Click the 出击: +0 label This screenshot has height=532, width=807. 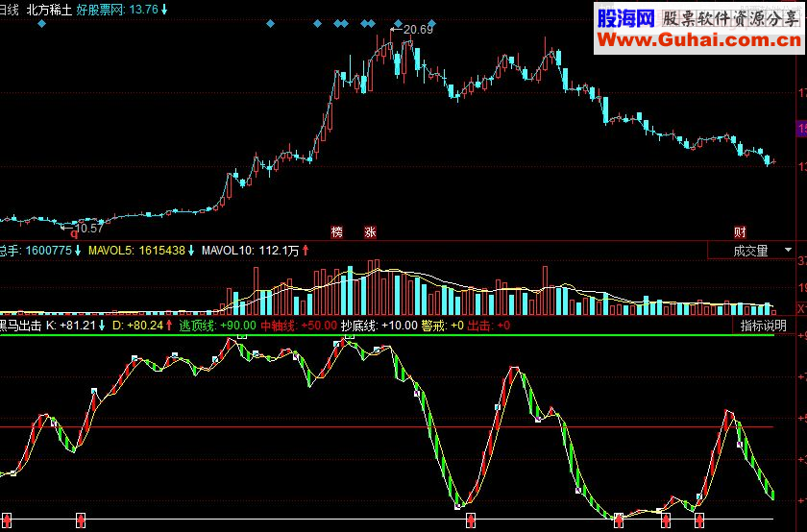pos(489,326)
